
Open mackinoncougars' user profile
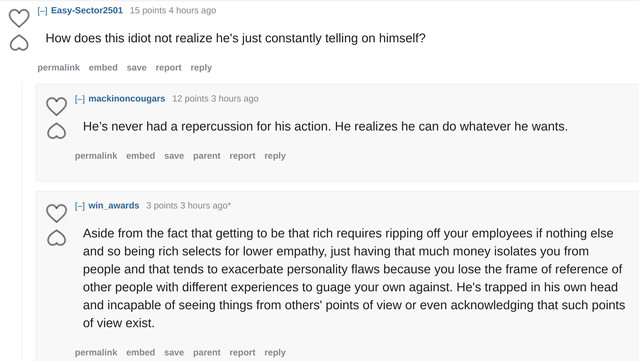coord(127,99)
